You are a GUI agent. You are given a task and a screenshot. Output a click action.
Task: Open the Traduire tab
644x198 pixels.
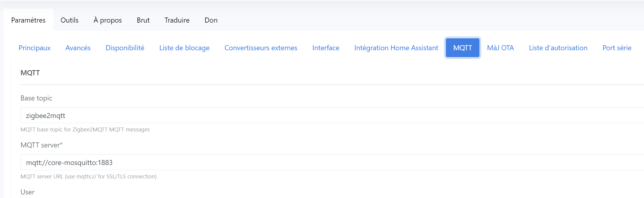177,20
